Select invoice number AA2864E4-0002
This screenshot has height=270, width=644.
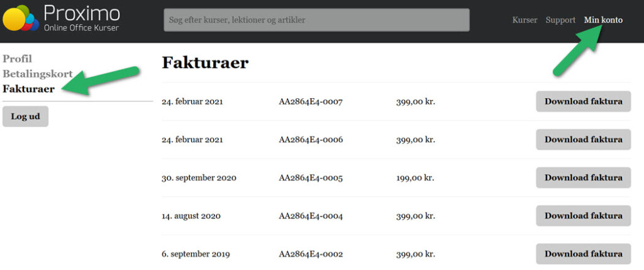coord(311,254)
